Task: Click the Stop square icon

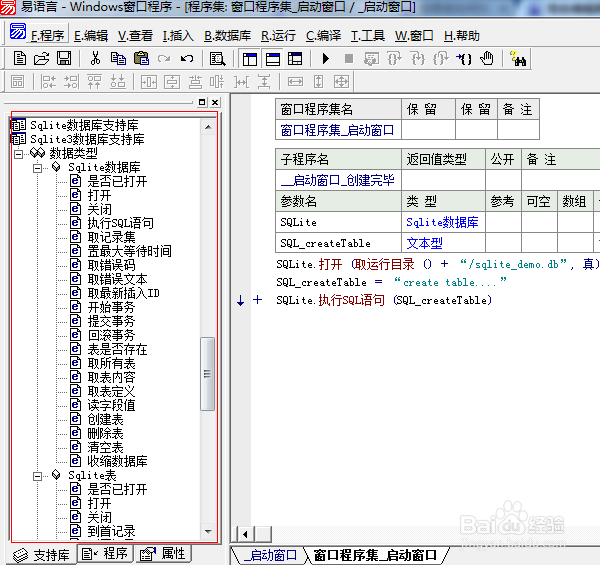Action: point(349,59)
